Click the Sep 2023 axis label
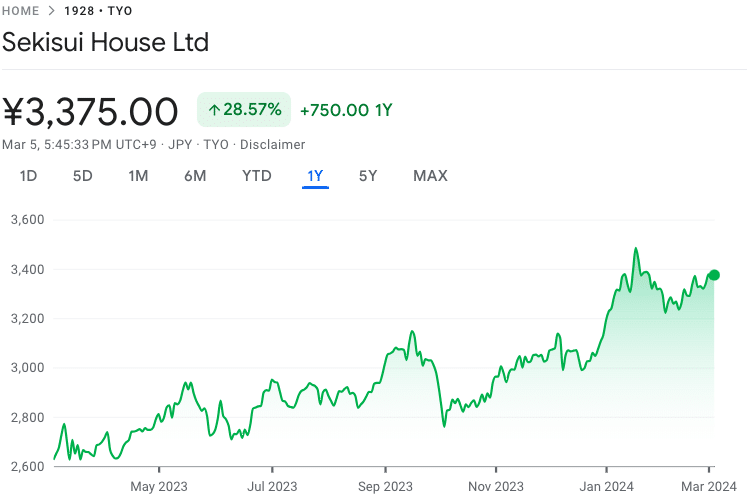Screen dimensions: 747x501 [385, 486]
